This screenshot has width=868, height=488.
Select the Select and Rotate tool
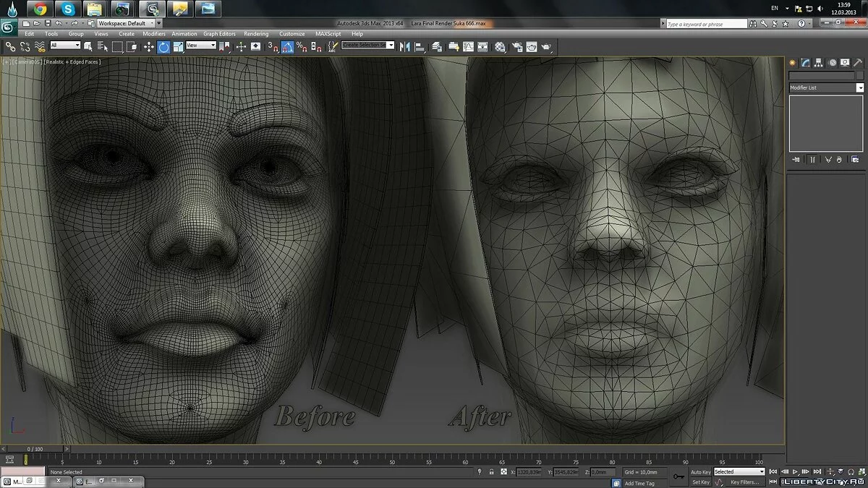point(163,46)
